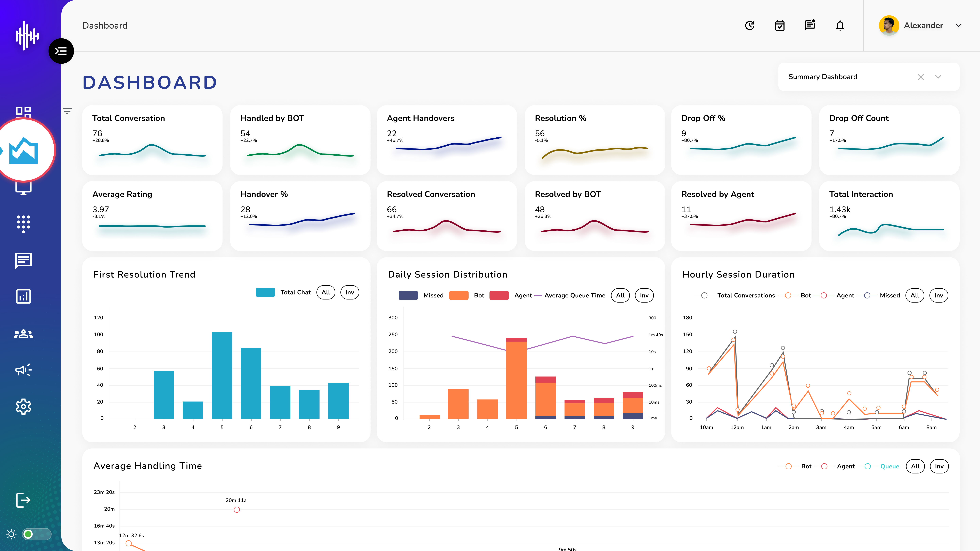The width and height of the screenshot is (980, 551).
Task: Open the Resolved by Agent card
Action: click(x=741, y=216)
